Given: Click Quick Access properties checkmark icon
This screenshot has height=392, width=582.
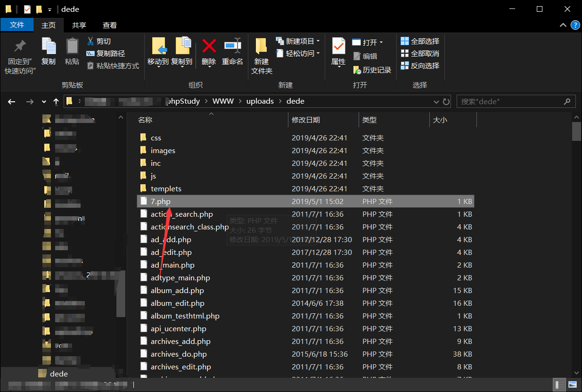Looking at the screenshot, I should 27,9.
